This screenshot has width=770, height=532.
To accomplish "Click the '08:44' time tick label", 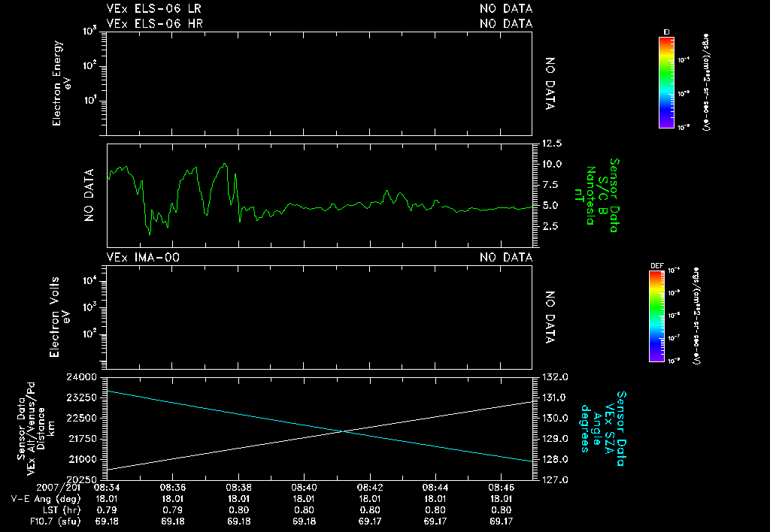I will (x=435, y=488).
